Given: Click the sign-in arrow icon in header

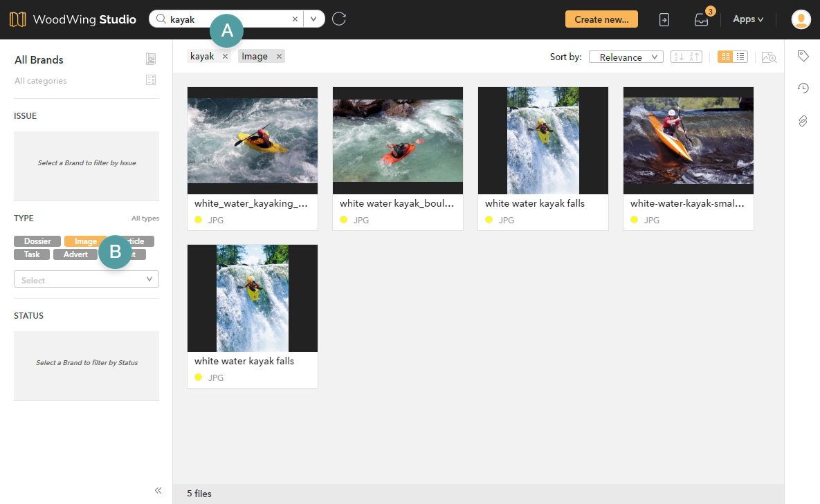Looking at the screenshot, I should pyautogui.click(x=664, y=20).
